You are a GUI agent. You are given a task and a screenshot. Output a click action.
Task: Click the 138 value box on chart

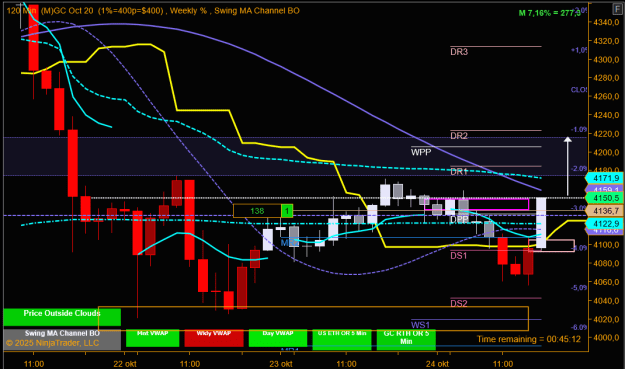pyautogui.click(x=257, y=211)
